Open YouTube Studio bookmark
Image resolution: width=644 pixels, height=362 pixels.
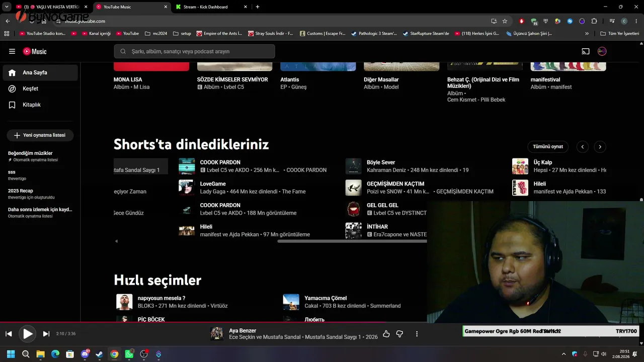(x=42, y=34)
